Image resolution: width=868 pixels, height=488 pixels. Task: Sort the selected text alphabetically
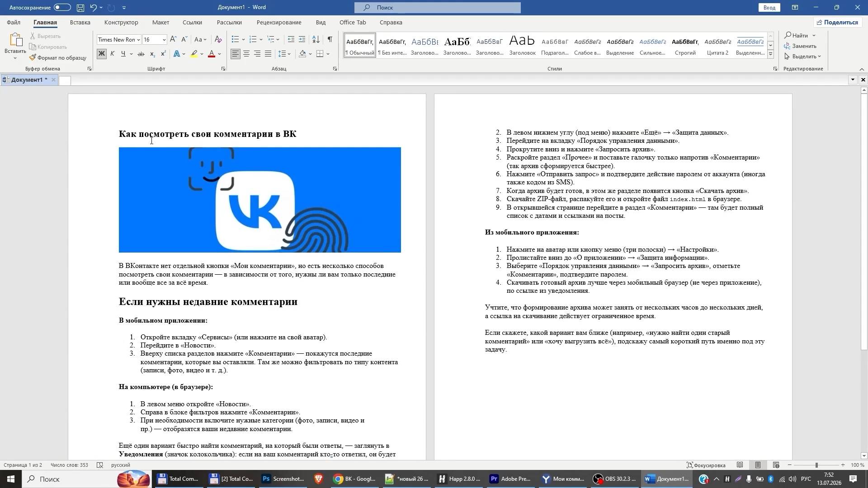tap(316, 40)
